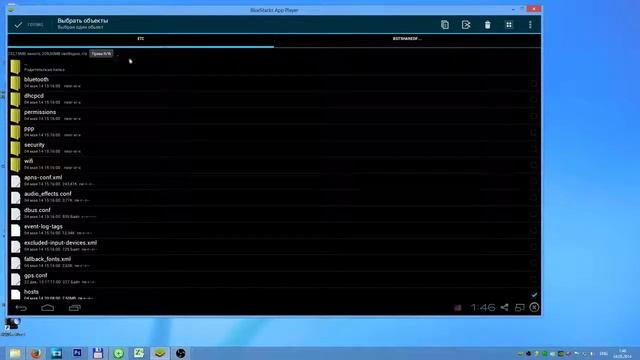The image size is (640, 360).
Task: Select the audio_effects.conf file
Action: (x=274, y=197)
